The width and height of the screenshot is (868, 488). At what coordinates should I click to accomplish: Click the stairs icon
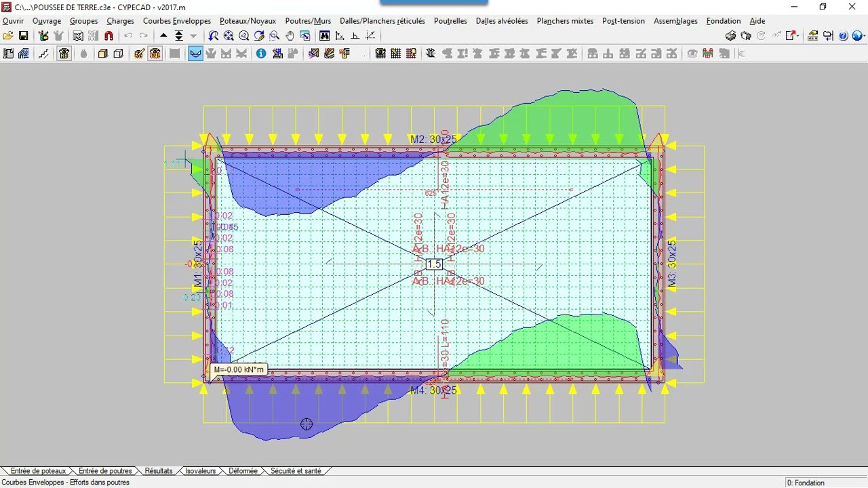tap(43, 54)
